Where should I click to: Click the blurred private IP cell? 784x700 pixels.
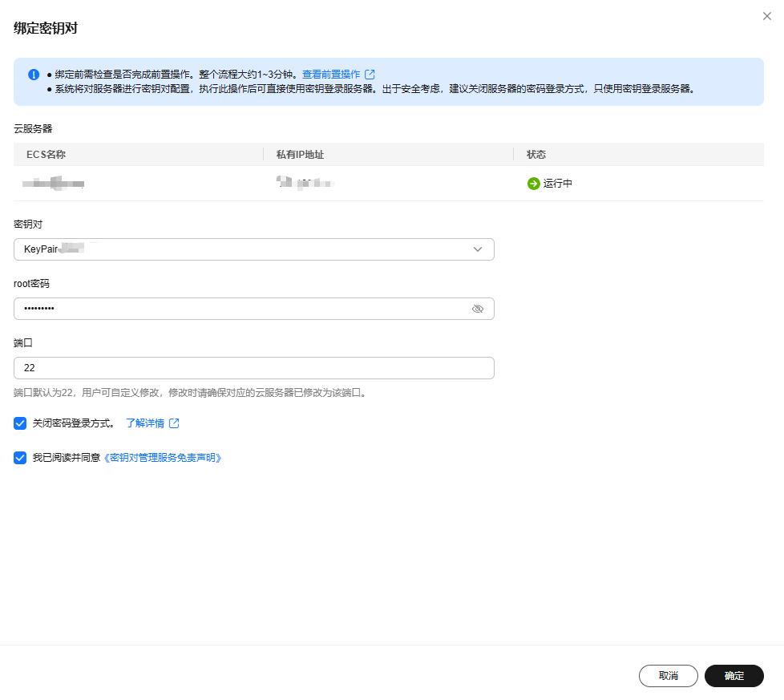pos(305,183)
